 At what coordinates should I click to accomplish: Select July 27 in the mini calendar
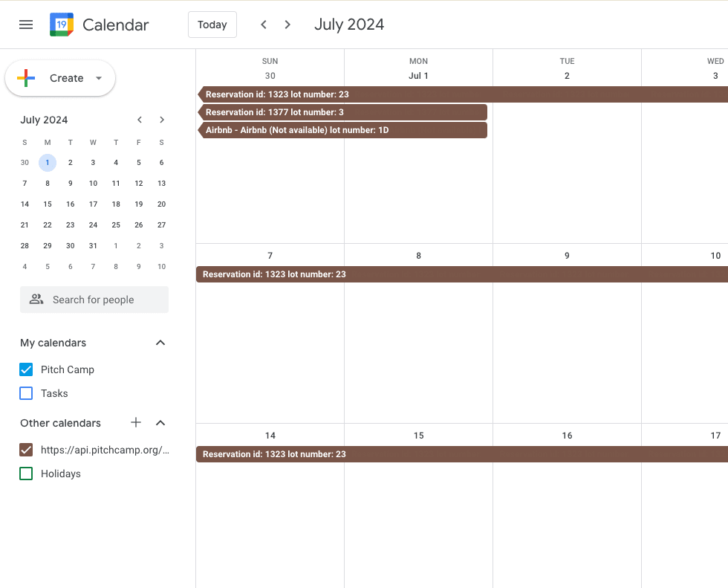(x=162, y=224)
